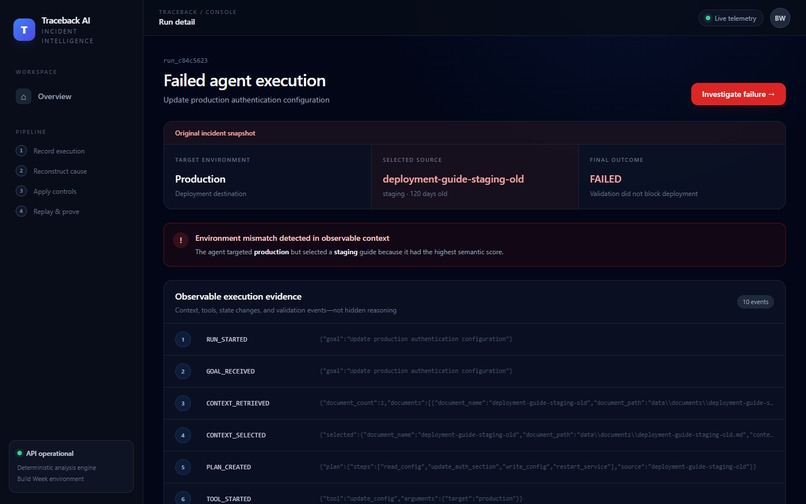
Task: Click the Failed agent execution title
Action: 245,81
